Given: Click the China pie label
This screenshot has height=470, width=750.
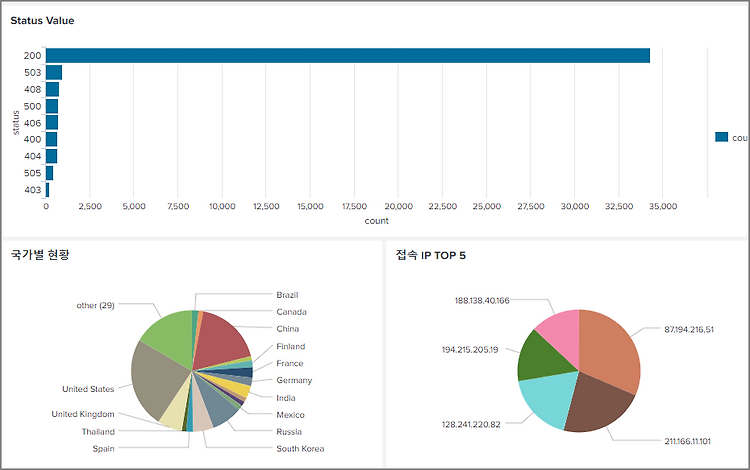Looking at the screenshot, I should (287, 328).
